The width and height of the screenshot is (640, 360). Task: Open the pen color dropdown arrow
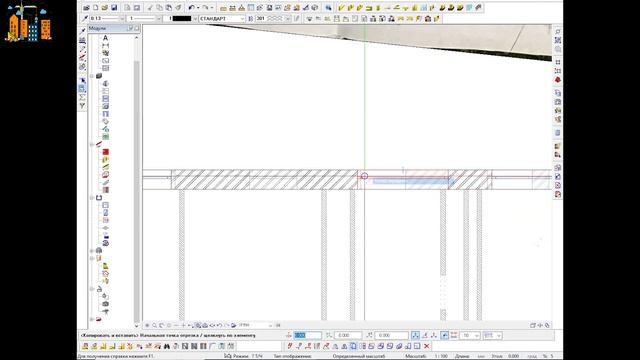(195, 18)
